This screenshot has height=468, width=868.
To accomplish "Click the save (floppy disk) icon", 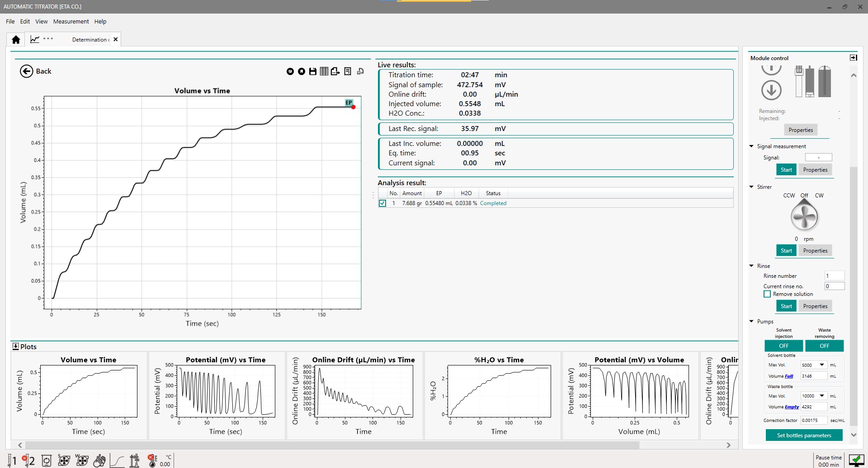I will pyautogui.click(x=312, y=71).
